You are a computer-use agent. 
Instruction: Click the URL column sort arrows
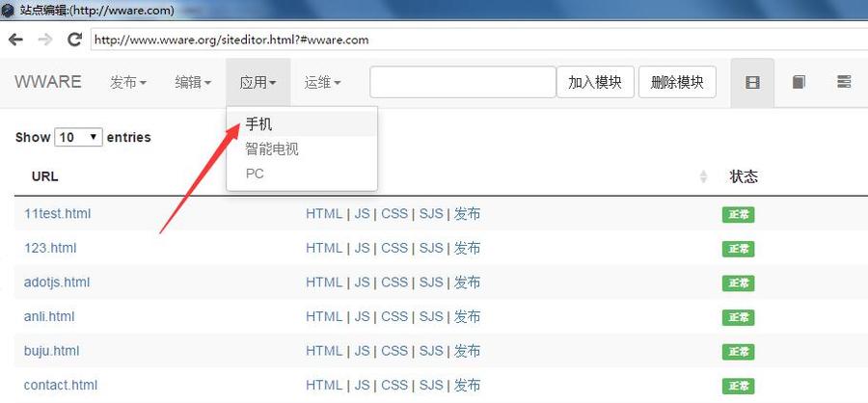click(704, 176)
